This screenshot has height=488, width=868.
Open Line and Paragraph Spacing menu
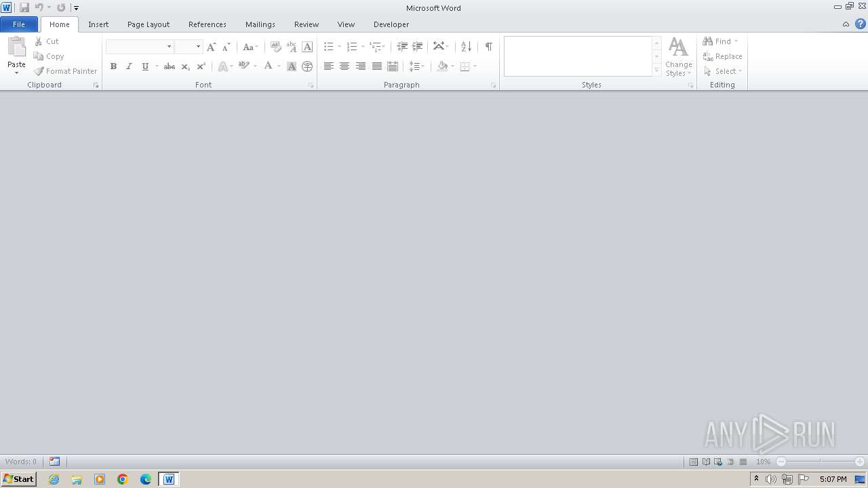[x=416, y=66]
